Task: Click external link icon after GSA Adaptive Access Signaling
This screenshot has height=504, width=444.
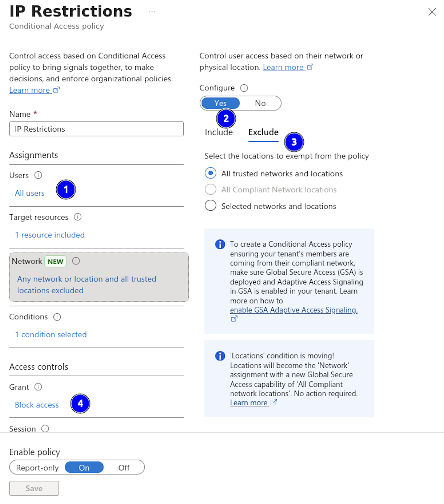Action: click(234, 319)
